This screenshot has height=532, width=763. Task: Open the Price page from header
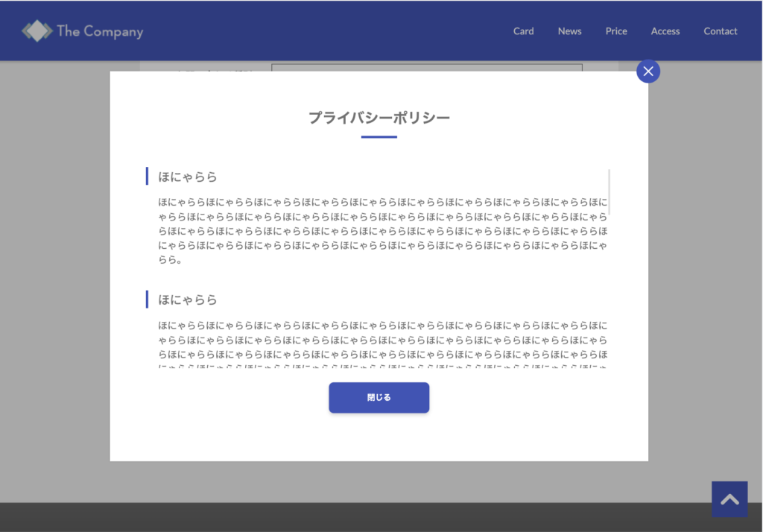615,31
